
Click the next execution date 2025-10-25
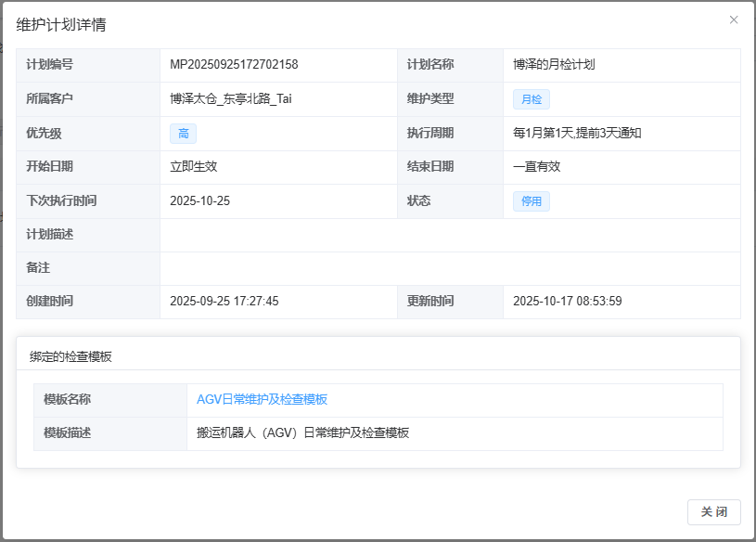pos(199,201)
